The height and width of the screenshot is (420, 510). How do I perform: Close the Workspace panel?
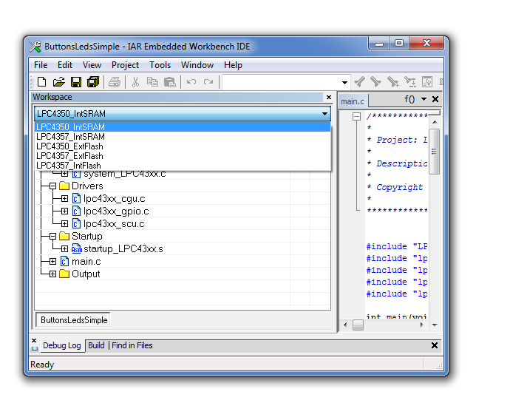coord(329,98)
